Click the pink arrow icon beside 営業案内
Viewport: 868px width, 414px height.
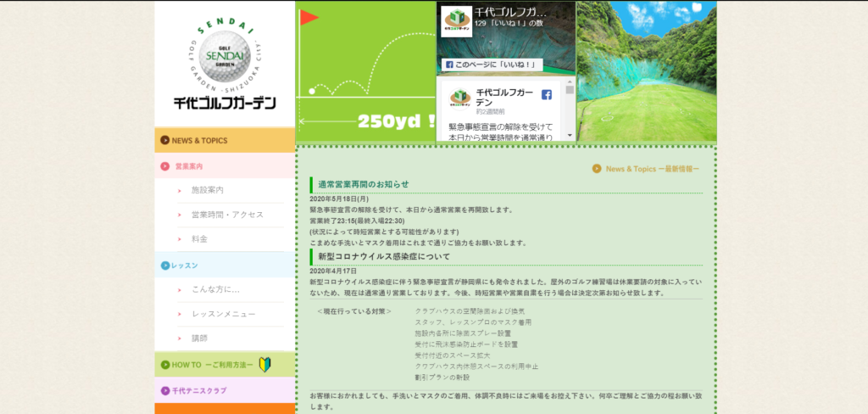point(164,166)
